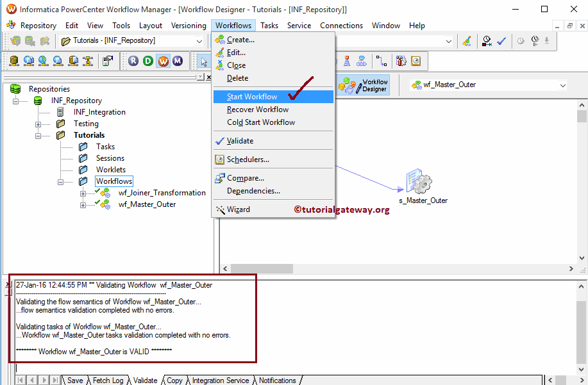The height and width of the screenshot is (385, 588).
Task: Choose Close in the Workflows menu
Action: coord(273,65)
